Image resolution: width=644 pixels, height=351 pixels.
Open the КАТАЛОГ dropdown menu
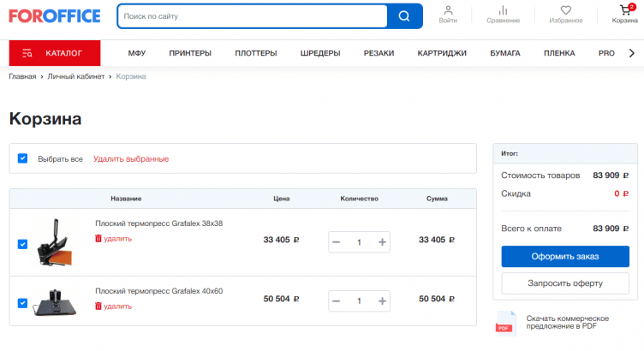55,53
